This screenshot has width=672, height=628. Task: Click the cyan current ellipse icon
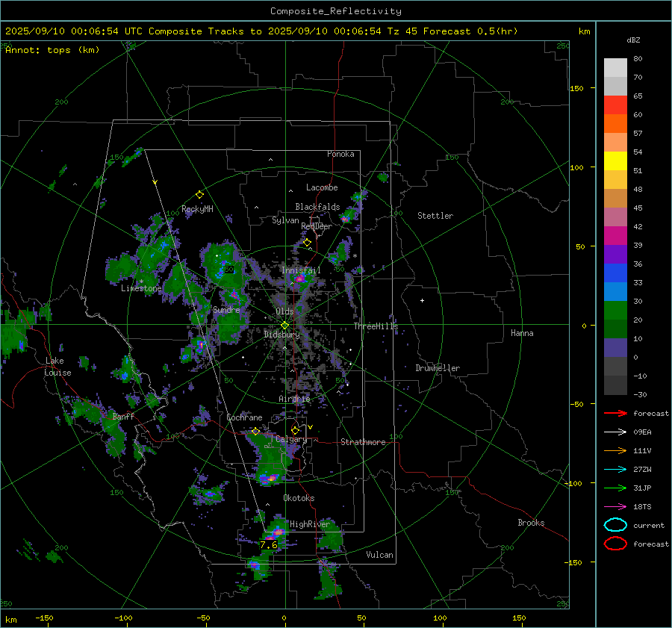[615, 525]
